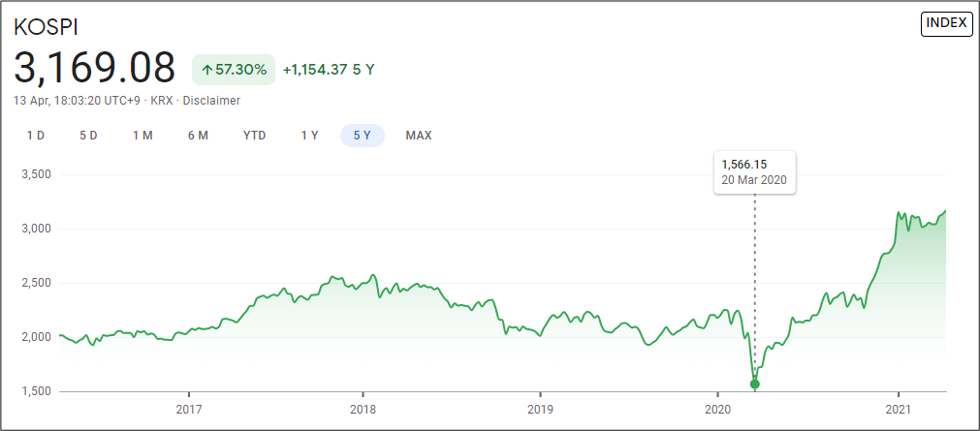Click the 2021 x-axis label

[x=899, y=409]
